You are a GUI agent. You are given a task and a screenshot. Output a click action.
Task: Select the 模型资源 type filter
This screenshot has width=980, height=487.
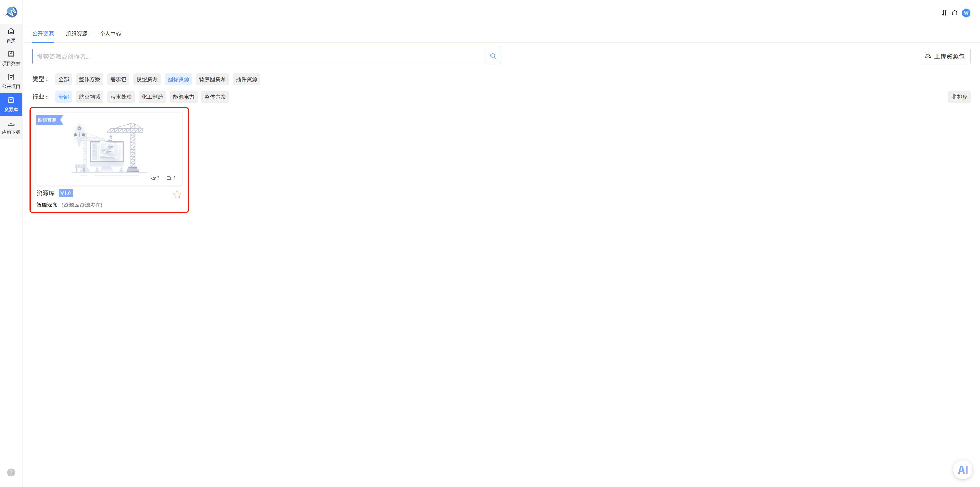coord(147,79)
